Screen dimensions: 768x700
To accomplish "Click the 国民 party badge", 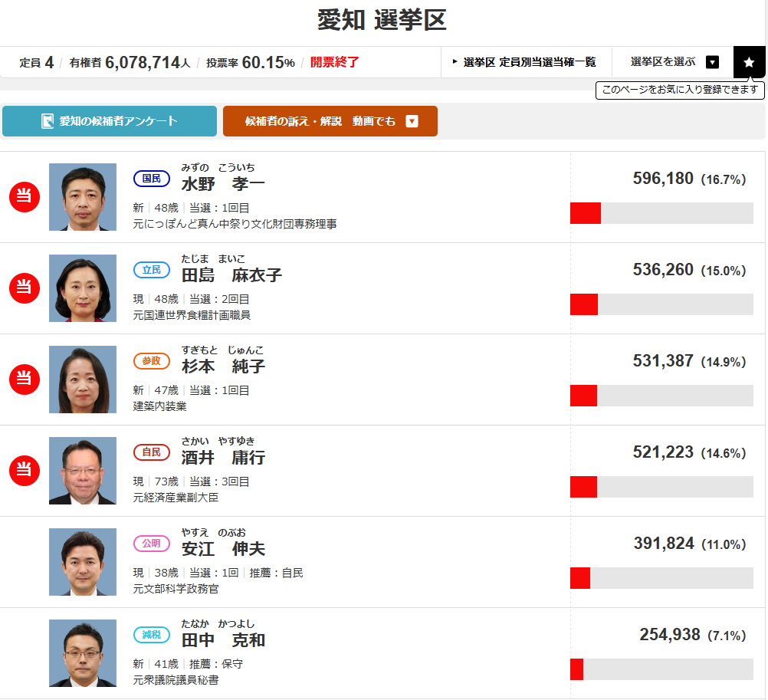I will click(152, 179).
